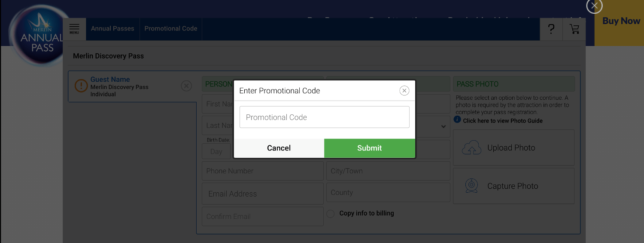Open the hamburger MENU icon
Viewport: 644px width, 243px height.
74,29
